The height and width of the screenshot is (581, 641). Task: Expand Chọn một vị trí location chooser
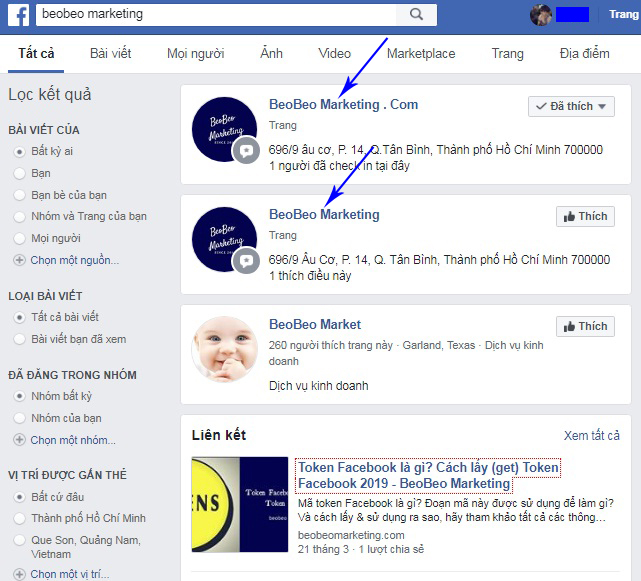pos(69,574)
